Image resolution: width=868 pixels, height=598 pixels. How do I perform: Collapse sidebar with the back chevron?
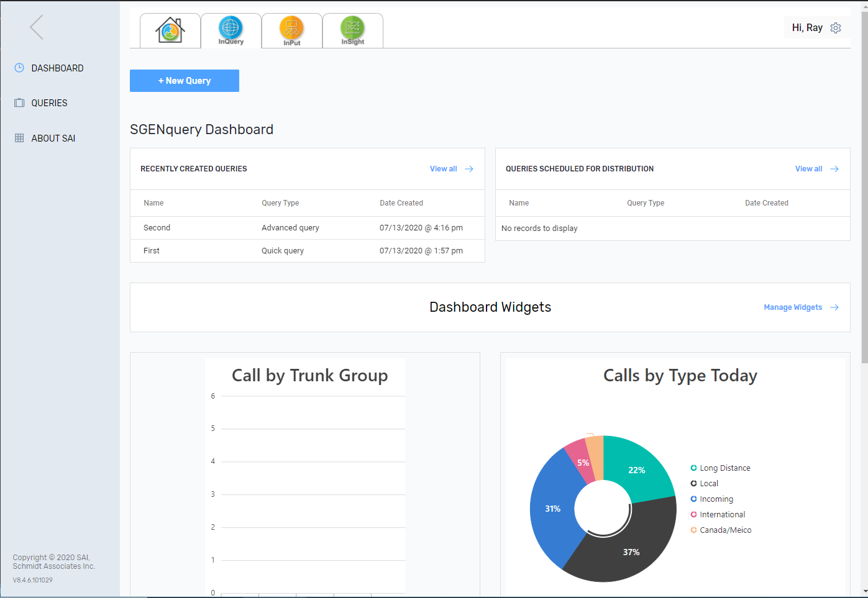click(37, 27)
